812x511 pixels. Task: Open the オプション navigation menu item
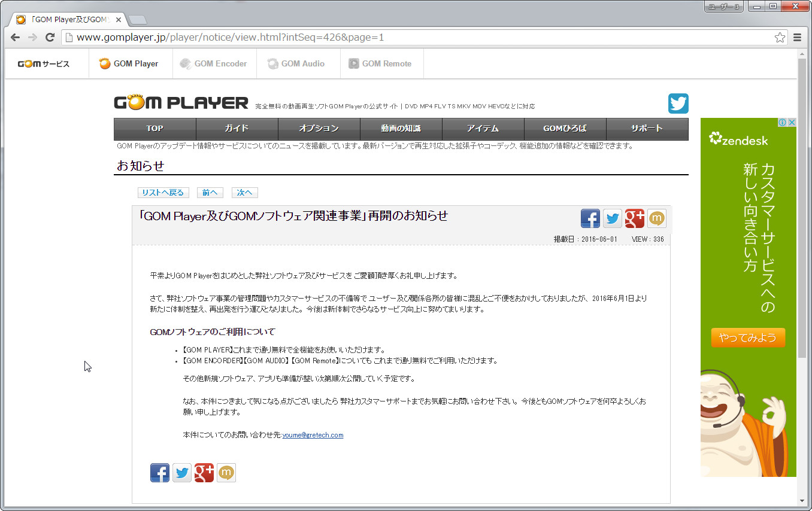[319, 128]
